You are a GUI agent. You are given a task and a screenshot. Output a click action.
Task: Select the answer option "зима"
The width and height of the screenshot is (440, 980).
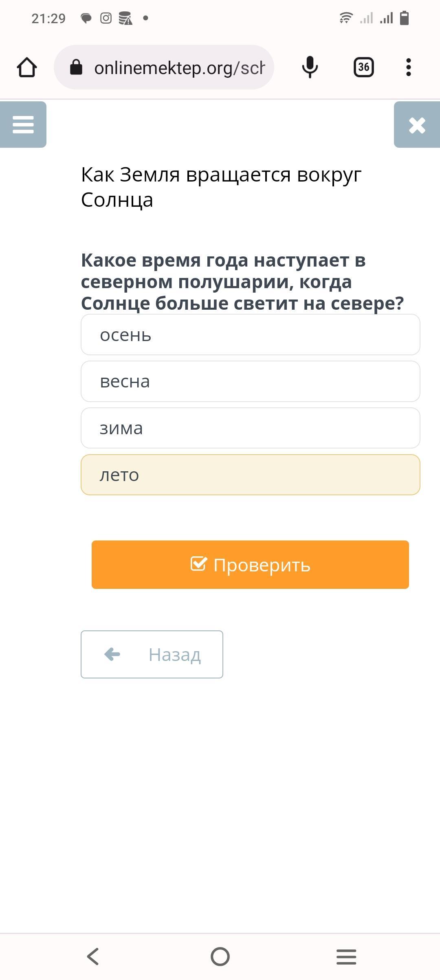(250, 428)
